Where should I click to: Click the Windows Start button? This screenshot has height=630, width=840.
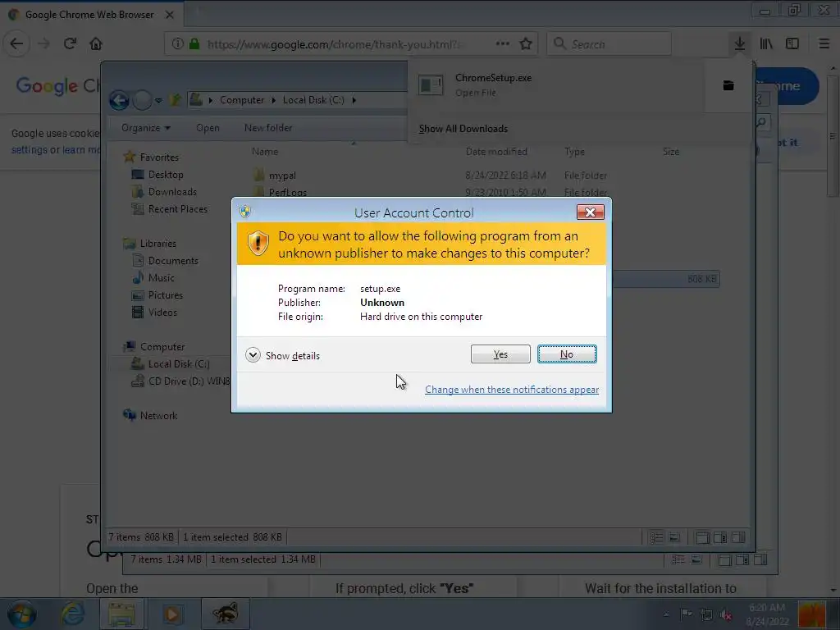click(21, 614)
